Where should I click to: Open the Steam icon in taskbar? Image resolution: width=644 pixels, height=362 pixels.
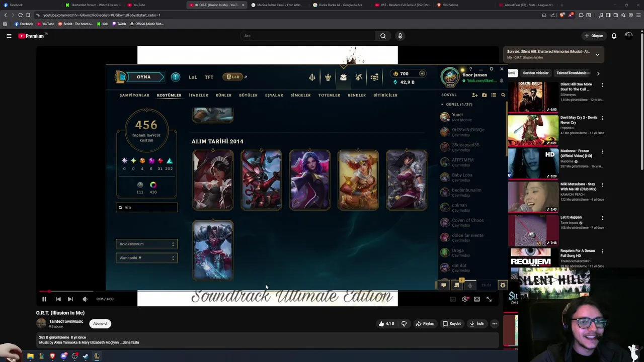pos(86,356)
